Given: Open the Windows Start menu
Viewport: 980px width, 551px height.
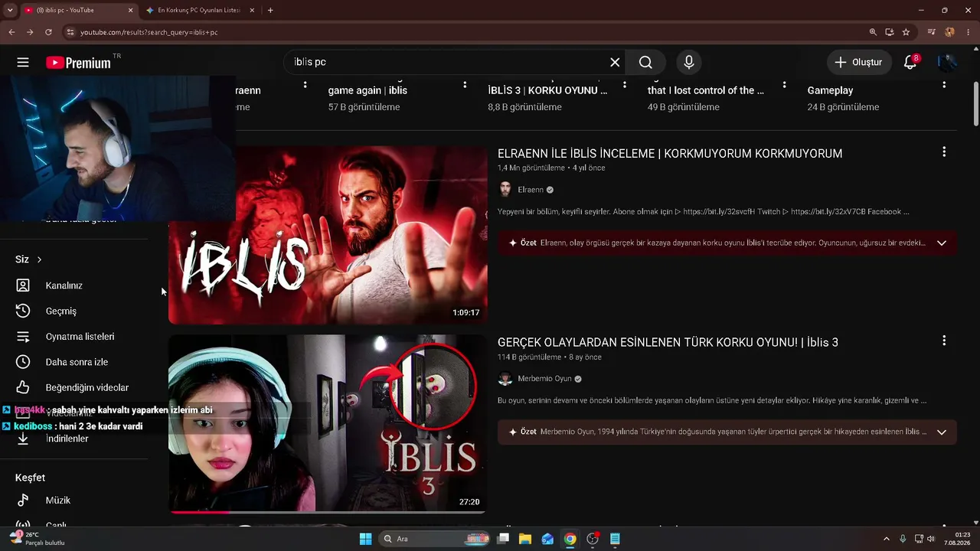Looking at the screenshot, I should (365, 539).
